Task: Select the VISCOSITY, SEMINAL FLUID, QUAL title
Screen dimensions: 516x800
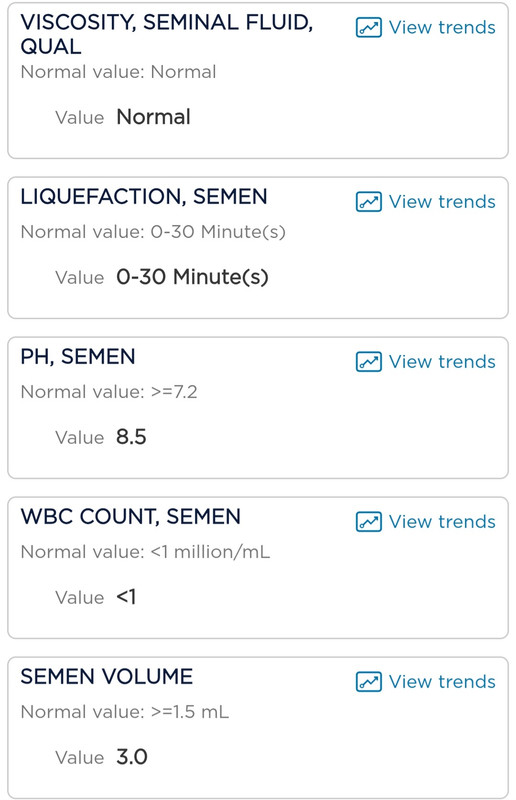Action: click(167, 34)
